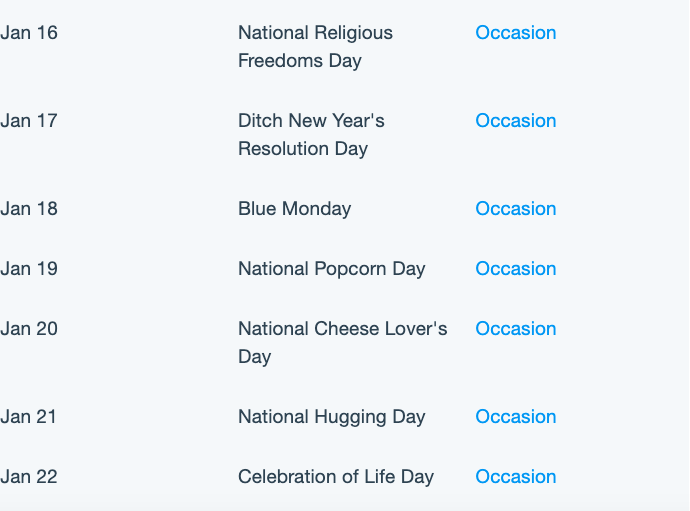690x511 pixels.
Task: Select the Celebration of Life Day name
Action: [x=336, y=476]
